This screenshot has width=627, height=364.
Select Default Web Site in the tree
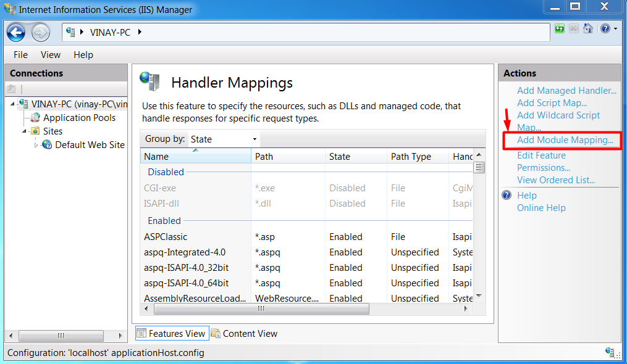point(90,144)
